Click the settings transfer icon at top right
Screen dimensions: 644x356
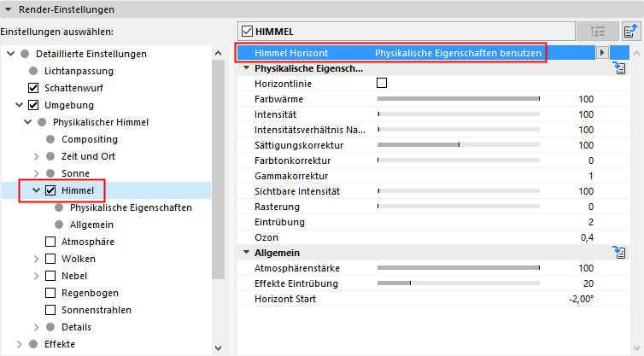tap(630, 32)
